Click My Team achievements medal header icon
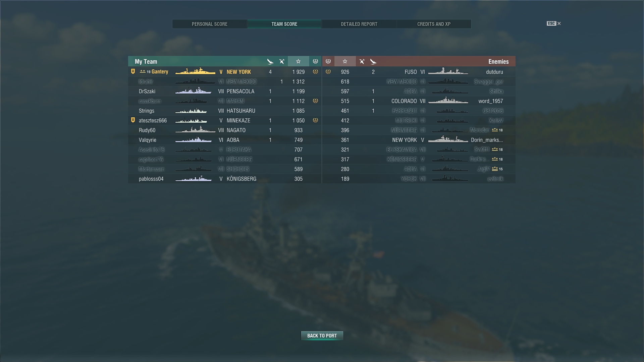The image size is (644, 362). click(x=315, y=61)
